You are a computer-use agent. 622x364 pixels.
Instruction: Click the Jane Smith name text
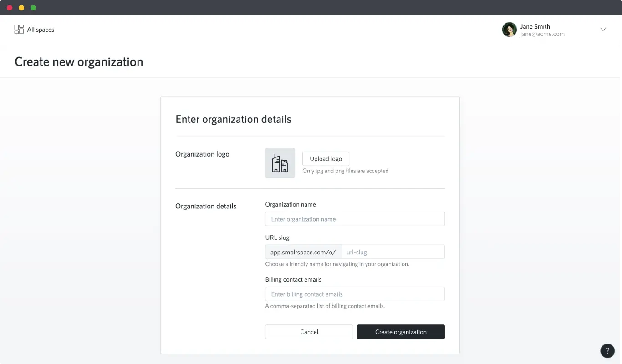point(535,26)
